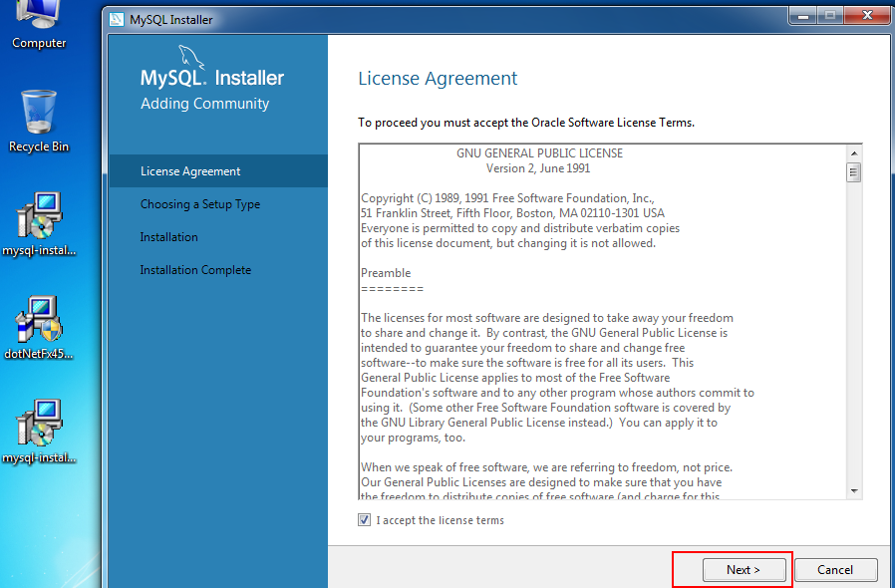Click the Copyright (C) 1989, 1991 line
This screenshot has height=588, width=895.
[507, 198]
